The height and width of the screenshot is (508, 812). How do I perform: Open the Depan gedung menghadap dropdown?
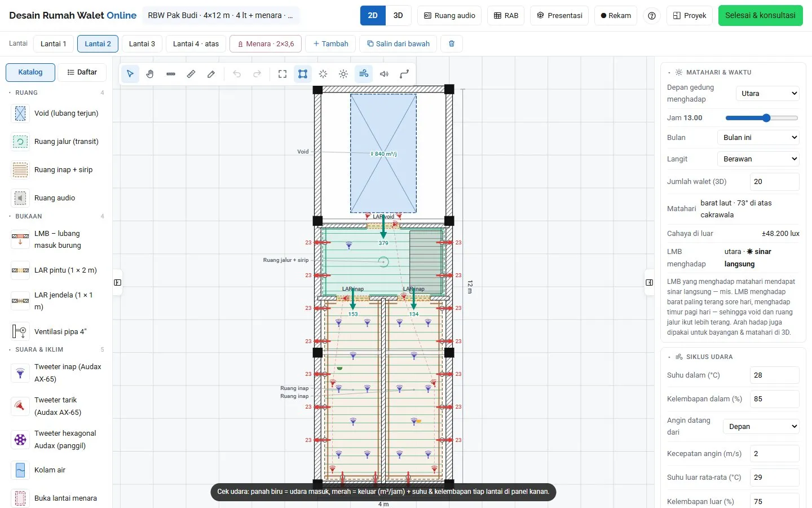click(x=767, y=94)
